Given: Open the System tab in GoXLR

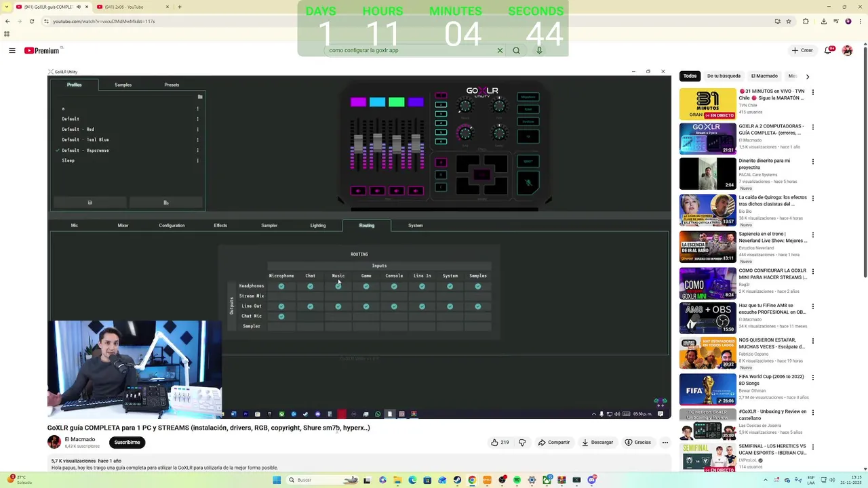Looking at the screenshot, I should point(416,225).
